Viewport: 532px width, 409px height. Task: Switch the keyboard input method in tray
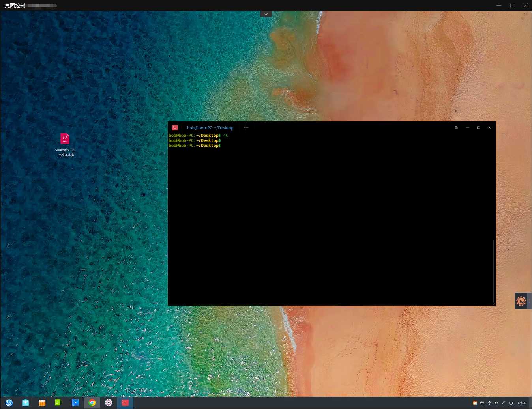482,403
